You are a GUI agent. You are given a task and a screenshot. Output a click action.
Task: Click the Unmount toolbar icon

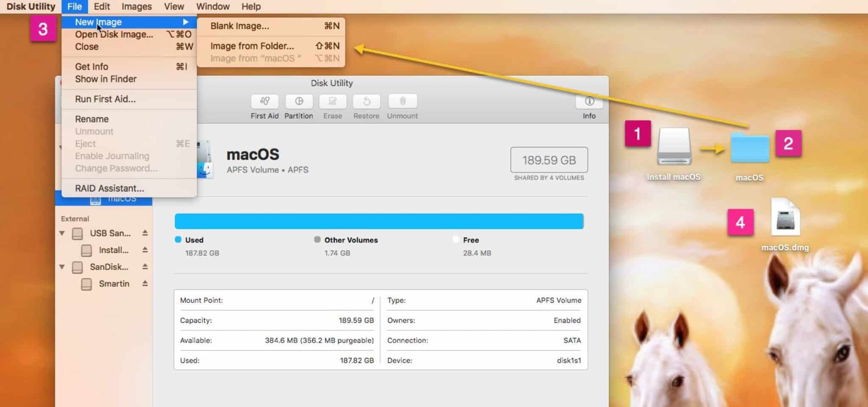coord(403,101)
